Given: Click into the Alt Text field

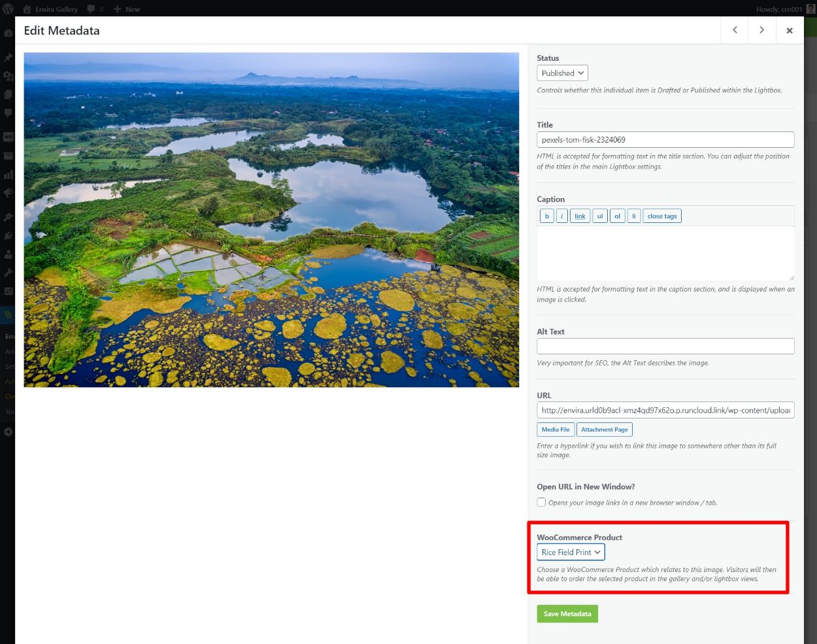Looking at the screenshot, I should [665, 346].
